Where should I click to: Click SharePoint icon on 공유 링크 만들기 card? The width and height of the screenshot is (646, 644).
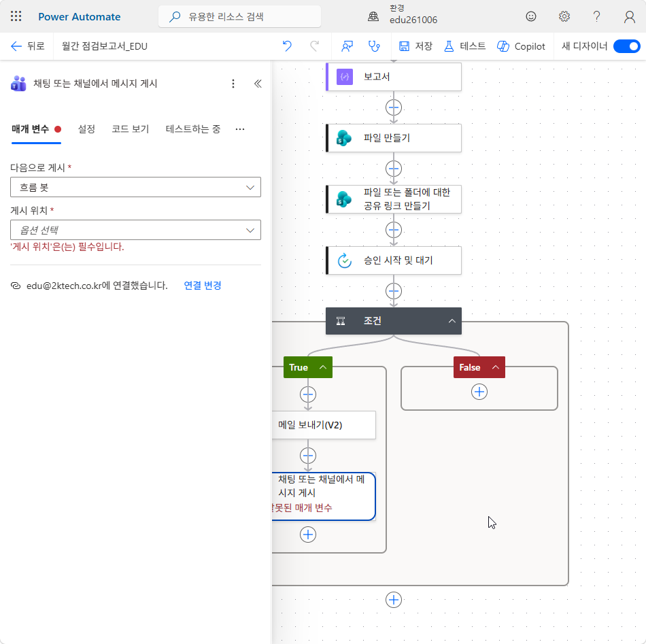click(344, 199)
